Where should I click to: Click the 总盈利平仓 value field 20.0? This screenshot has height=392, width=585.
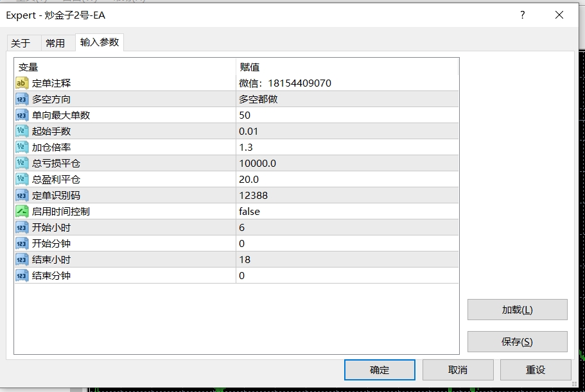(347, 179)
